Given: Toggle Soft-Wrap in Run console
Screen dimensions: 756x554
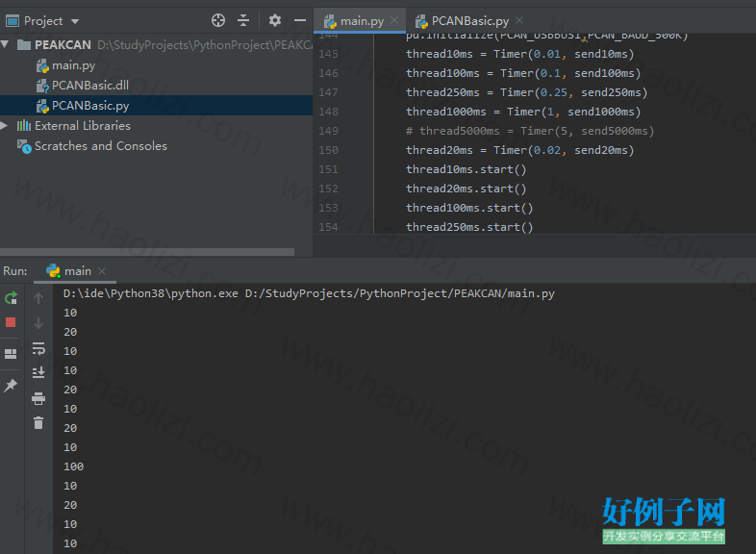Looking at the screenshot, I should 38,348.
